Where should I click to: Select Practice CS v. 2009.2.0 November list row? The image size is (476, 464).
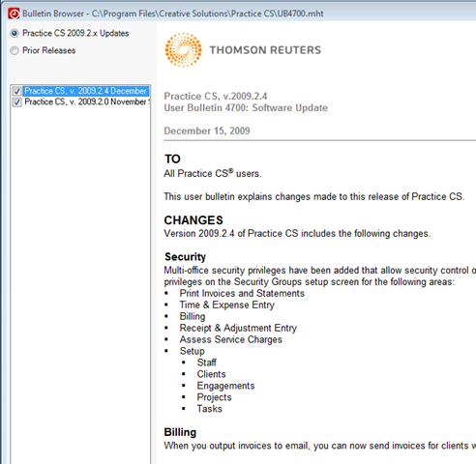87,101
